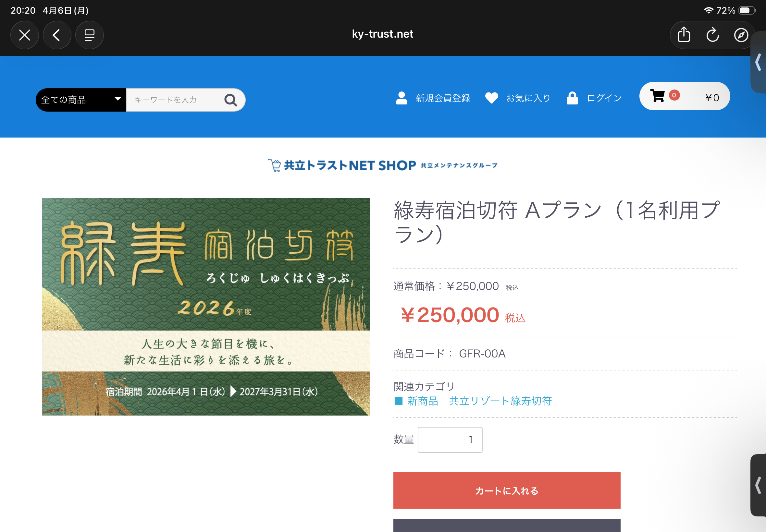
Task: Tap the share icon
Action: tap(684, 35)
